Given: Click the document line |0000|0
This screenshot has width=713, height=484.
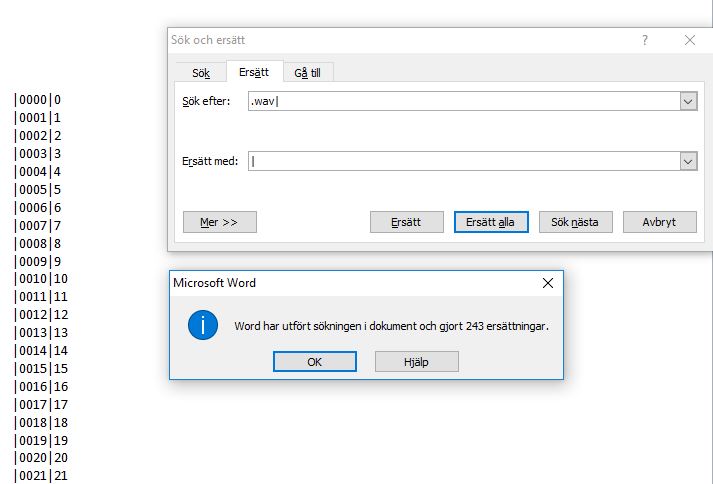Looking at the screenshot, I should 38,100.
